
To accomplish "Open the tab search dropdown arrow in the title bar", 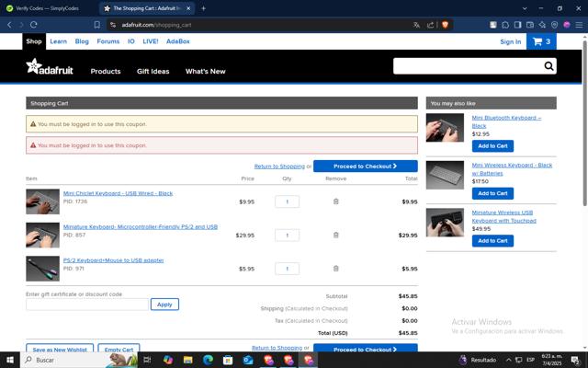I will (x=525, y=8).
